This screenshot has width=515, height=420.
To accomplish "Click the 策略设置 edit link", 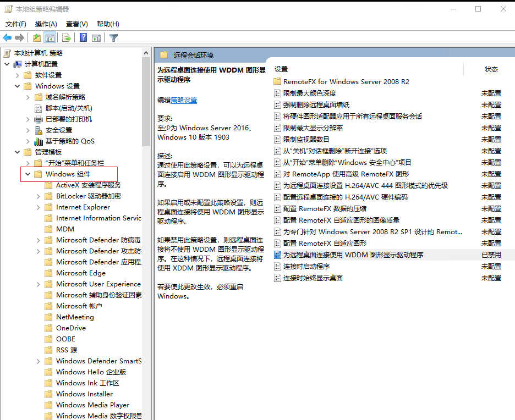I will 184,100.
